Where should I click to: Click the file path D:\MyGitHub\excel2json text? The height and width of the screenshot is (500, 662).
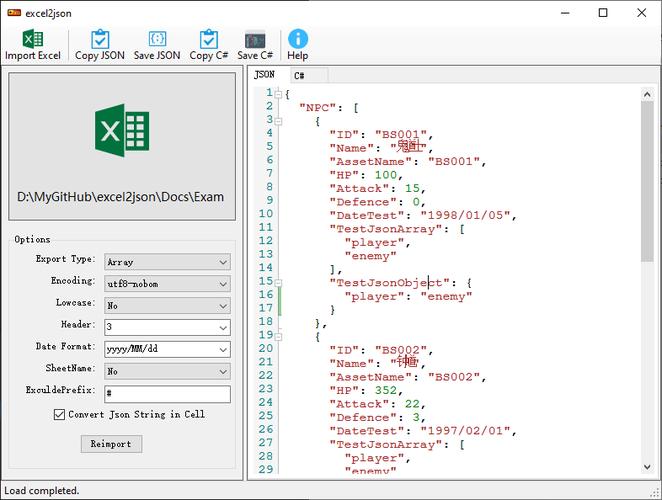click(120, 197)
